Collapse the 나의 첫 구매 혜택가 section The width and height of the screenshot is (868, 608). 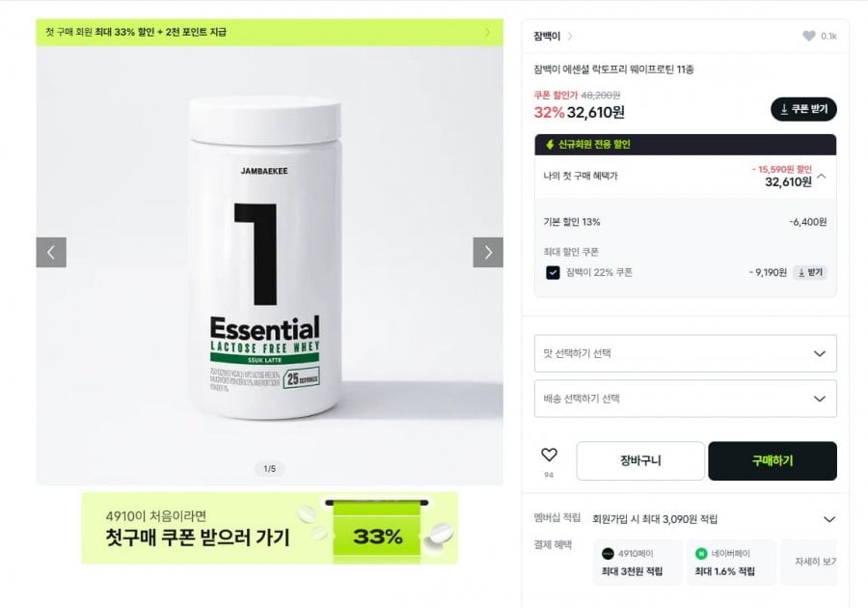tap(822, 177)
